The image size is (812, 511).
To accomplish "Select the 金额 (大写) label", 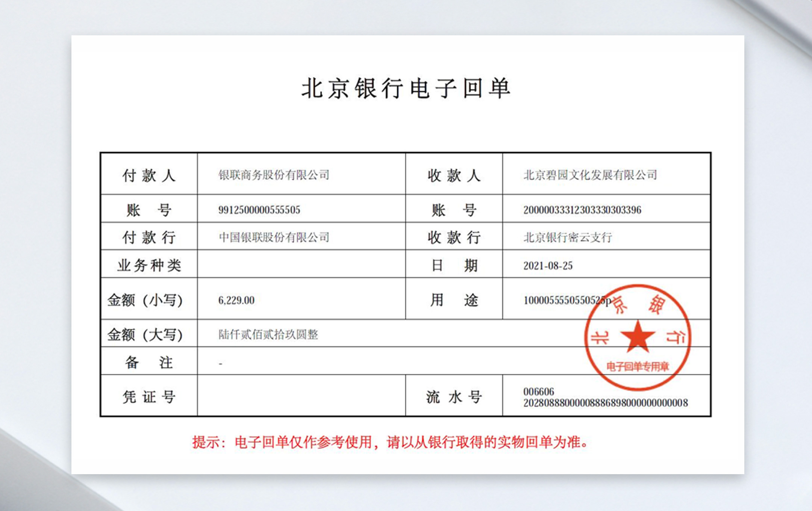I will [x=145, y=334].
